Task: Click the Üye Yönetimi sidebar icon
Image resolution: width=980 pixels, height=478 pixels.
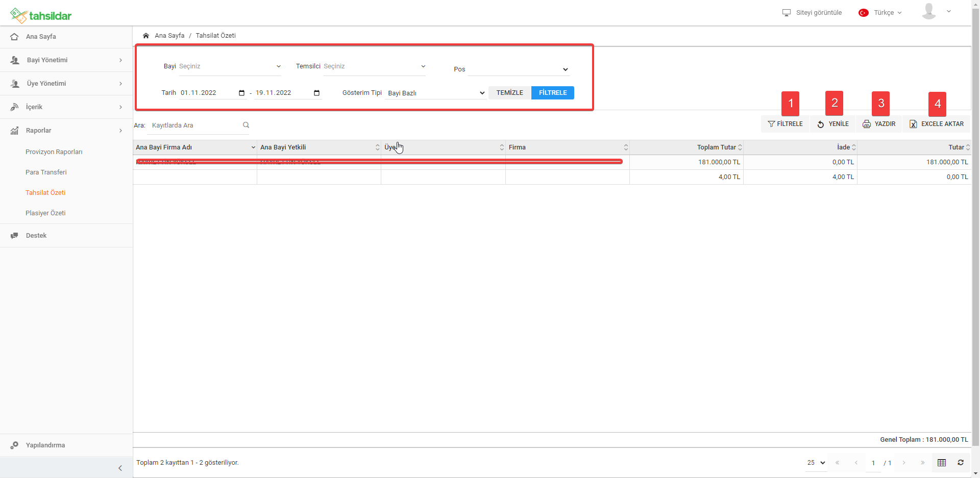Action: pyautogui.click(x=15, y=84)
